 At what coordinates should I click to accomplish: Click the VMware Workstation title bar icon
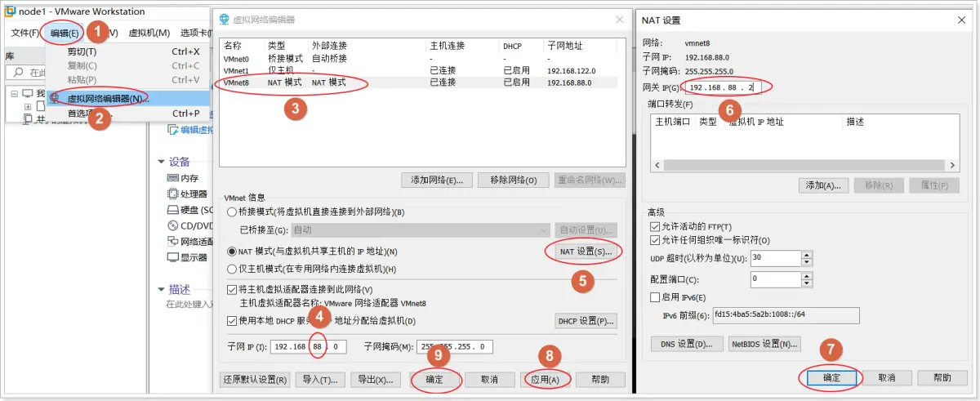point(10,11)
